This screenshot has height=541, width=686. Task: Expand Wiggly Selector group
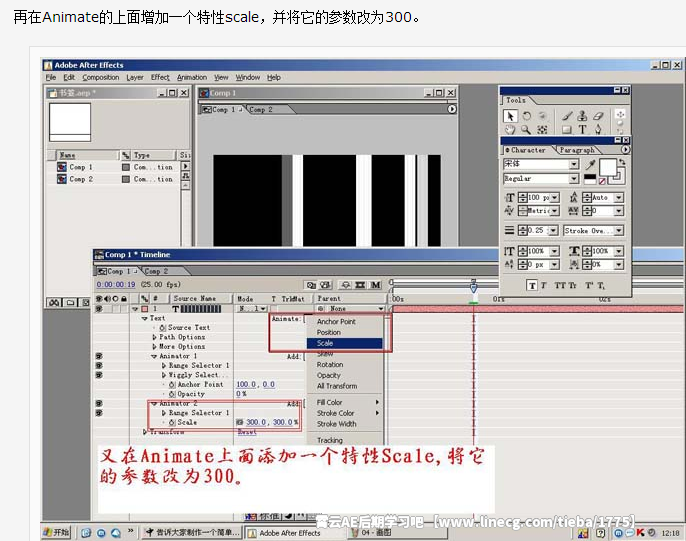[164, 375]
